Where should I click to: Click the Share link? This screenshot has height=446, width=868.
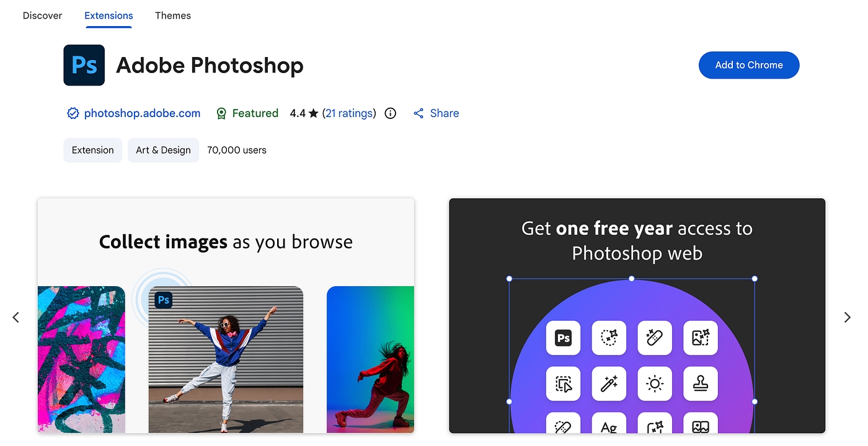[436, 113]
